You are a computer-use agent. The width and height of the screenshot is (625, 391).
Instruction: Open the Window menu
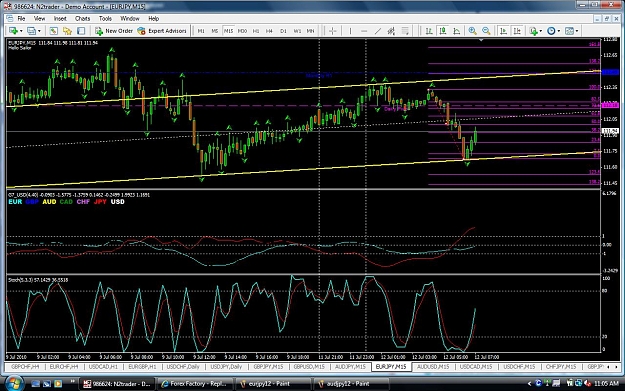[130, 18]
